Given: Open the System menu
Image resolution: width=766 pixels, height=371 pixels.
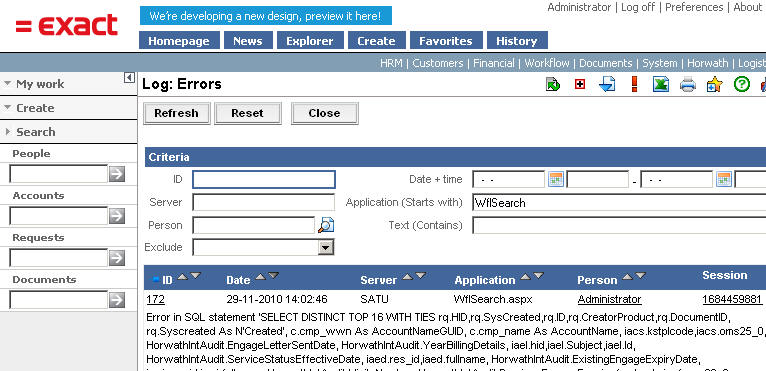Looking at the screenshot, I should coord(660,63).
